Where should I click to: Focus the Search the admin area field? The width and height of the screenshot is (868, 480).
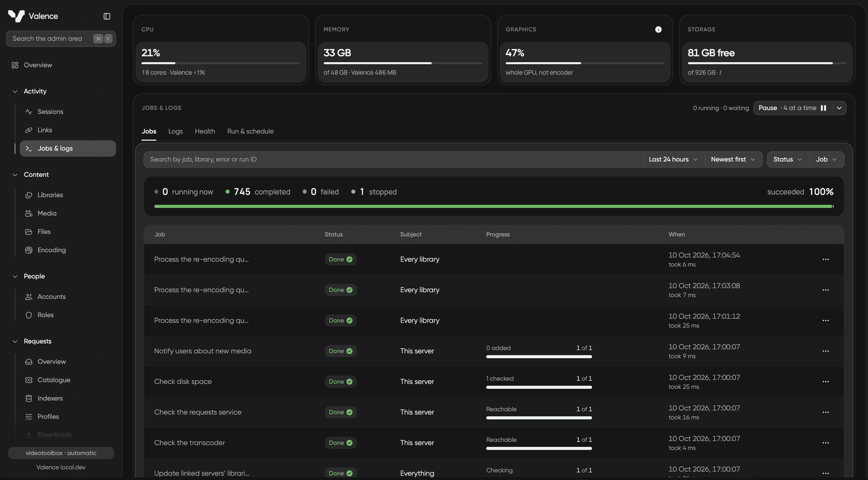click(x=61, y=39)
